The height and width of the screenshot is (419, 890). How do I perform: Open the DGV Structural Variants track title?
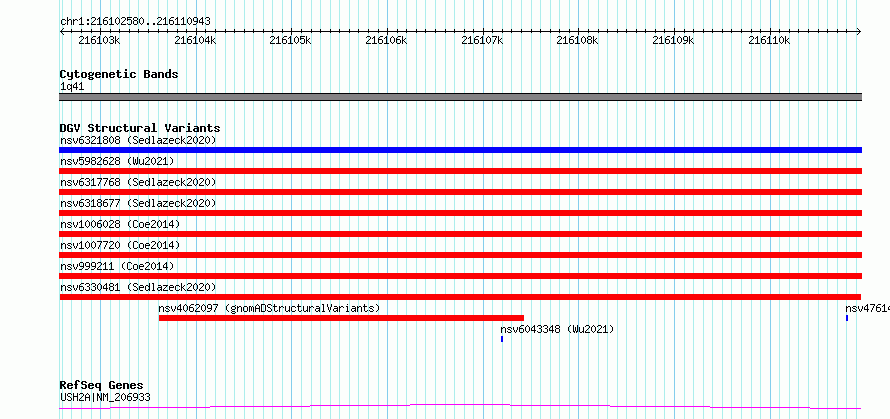pyautogui.click(x=140, y=128)
